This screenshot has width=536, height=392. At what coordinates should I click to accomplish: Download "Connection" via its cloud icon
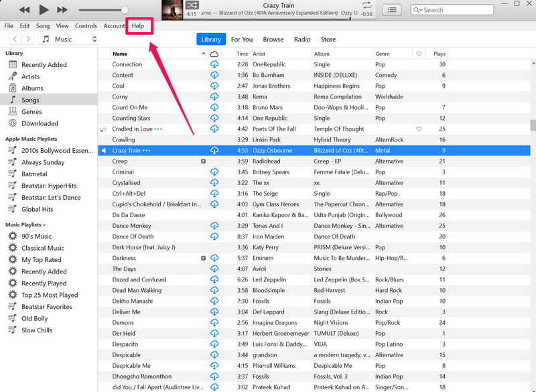215,64
